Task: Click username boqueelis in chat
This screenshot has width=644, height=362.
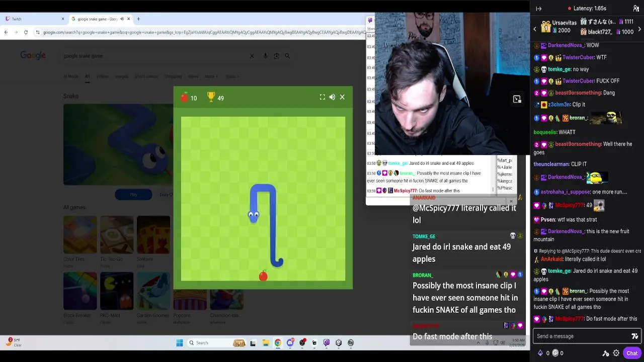Action: [x=545, y=132]
